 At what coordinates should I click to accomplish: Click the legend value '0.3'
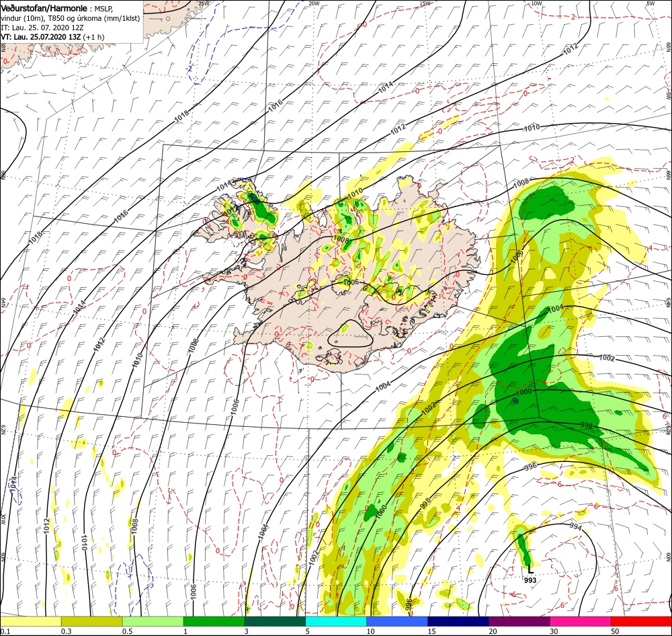coord(66,631)
